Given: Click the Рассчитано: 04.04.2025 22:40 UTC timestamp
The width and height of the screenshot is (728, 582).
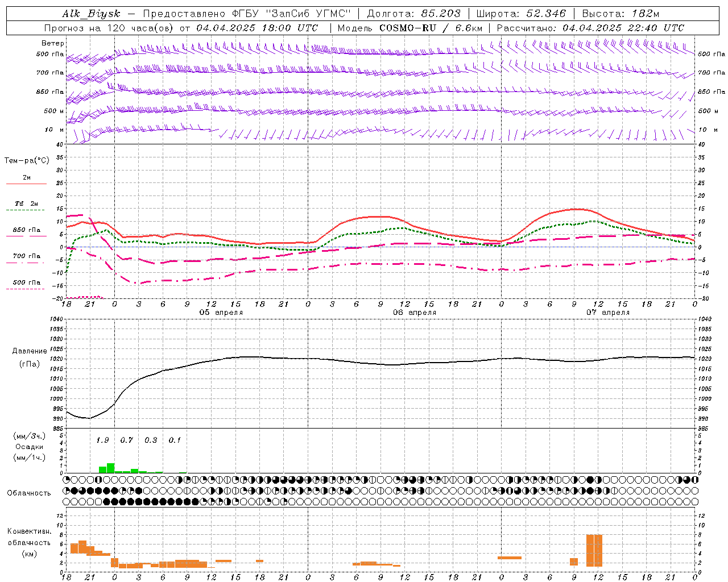Looking at the screenshot, I should point(590,28).
